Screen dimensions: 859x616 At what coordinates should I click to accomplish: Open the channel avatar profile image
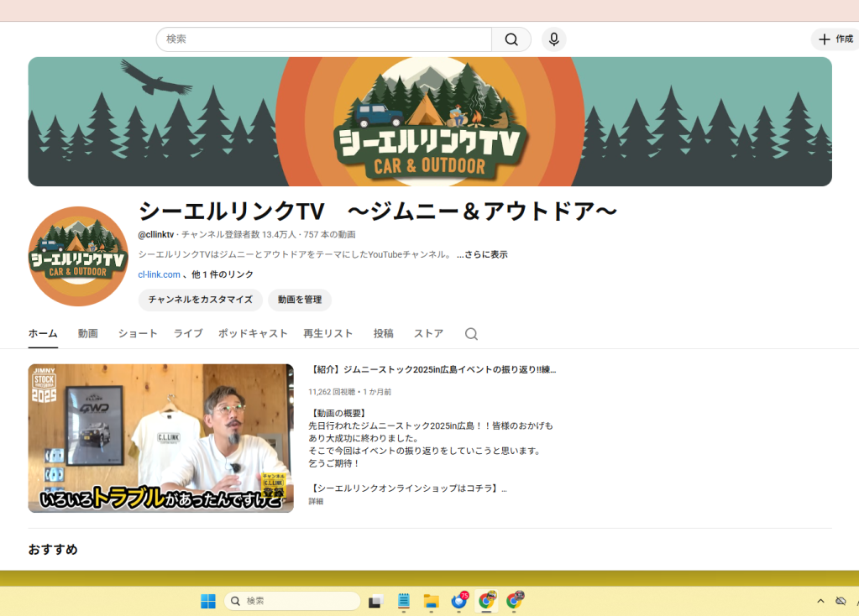coord(78,256)
